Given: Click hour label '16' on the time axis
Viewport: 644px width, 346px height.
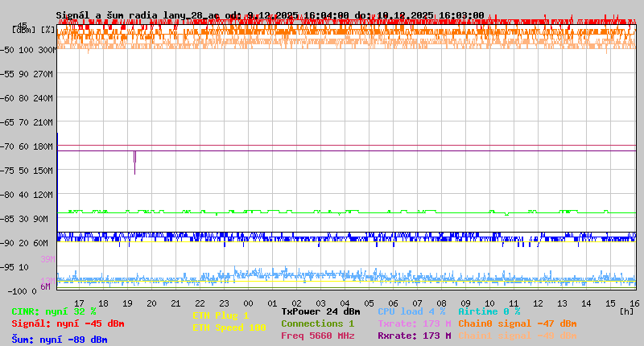Looking at the screenshot, I should point(634,303).
